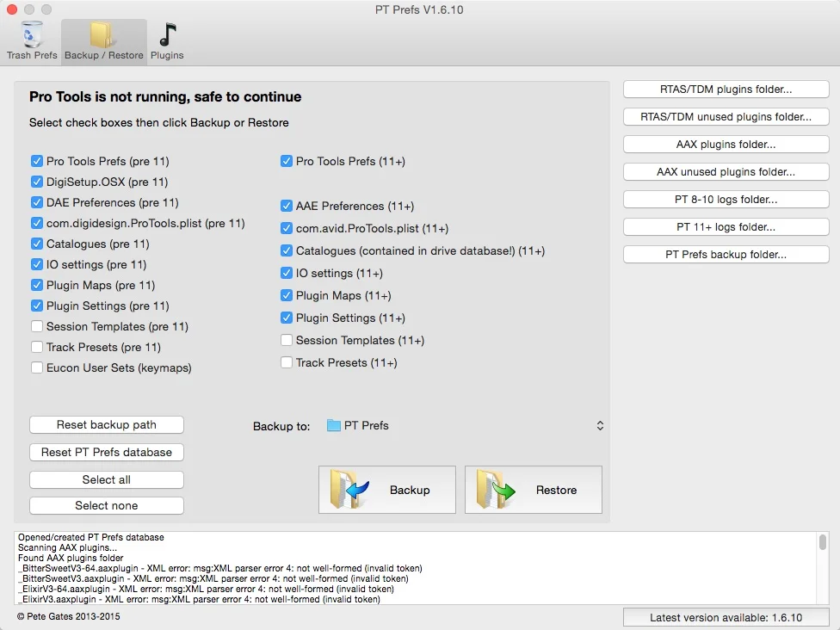Click Reset backup path
Image resolution: width=840 pixels, height=630 pixels.
(x=106, y=424)
